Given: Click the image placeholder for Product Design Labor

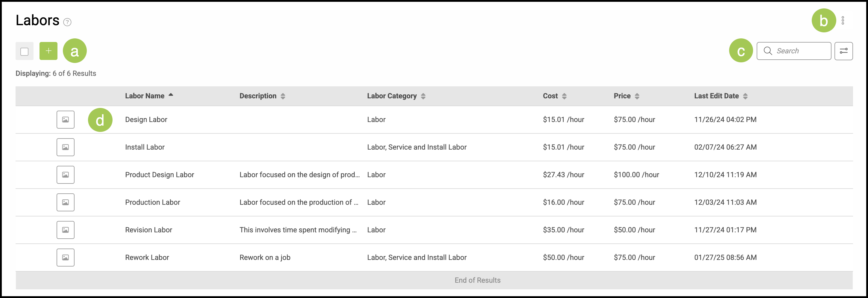Looking at the screenshot, I should (x=65, y=175).
